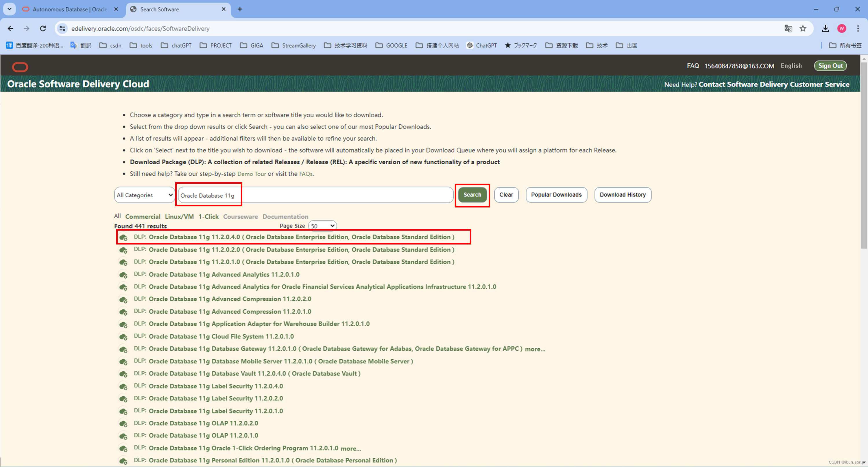
Task: Open a new browser tab
Action: (240, 9)
